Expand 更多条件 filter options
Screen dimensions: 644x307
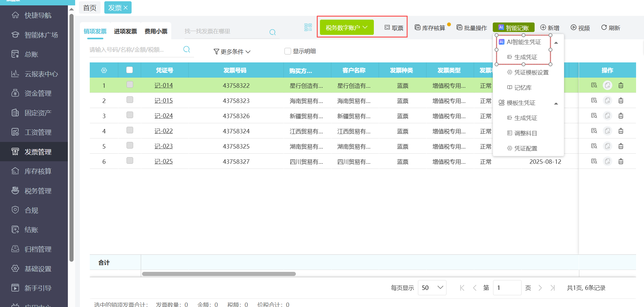click(x=232, y=51)
